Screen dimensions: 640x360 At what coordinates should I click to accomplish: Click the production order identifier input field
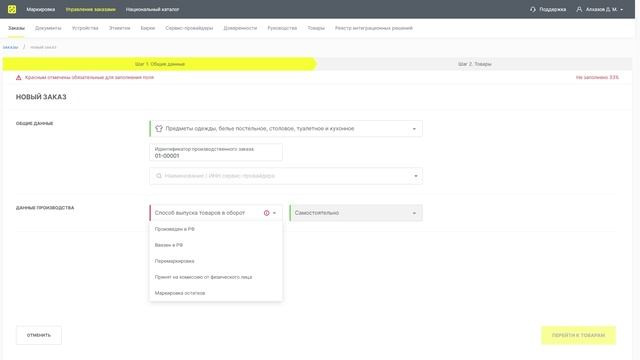point(216,152)
